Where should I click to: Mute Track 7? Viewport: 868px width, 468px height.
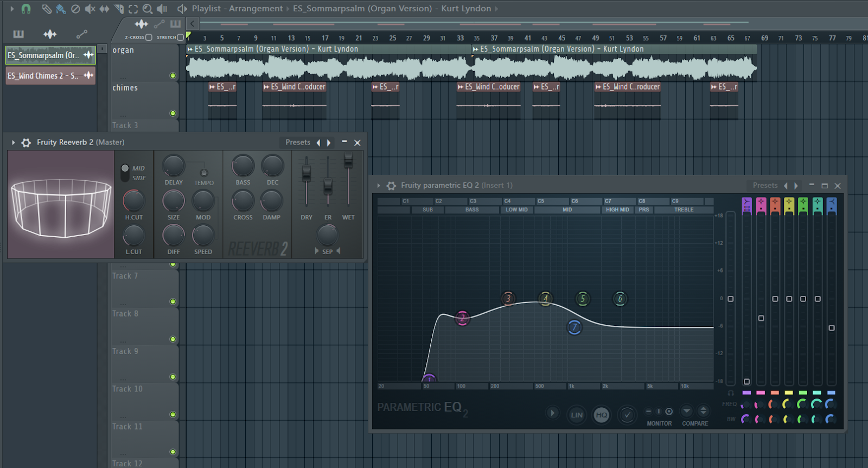[x=173, y=301]
